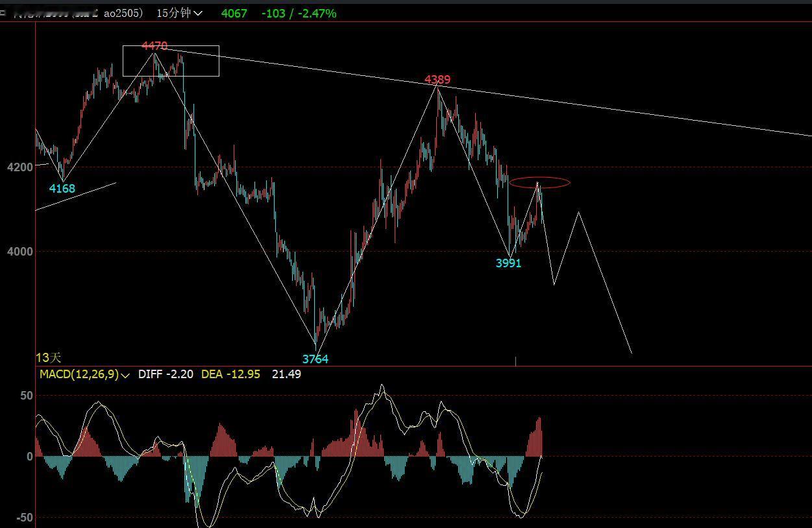The image size is (812, 528).
Task: Click the 13天 span label
Action: [48, 357]
